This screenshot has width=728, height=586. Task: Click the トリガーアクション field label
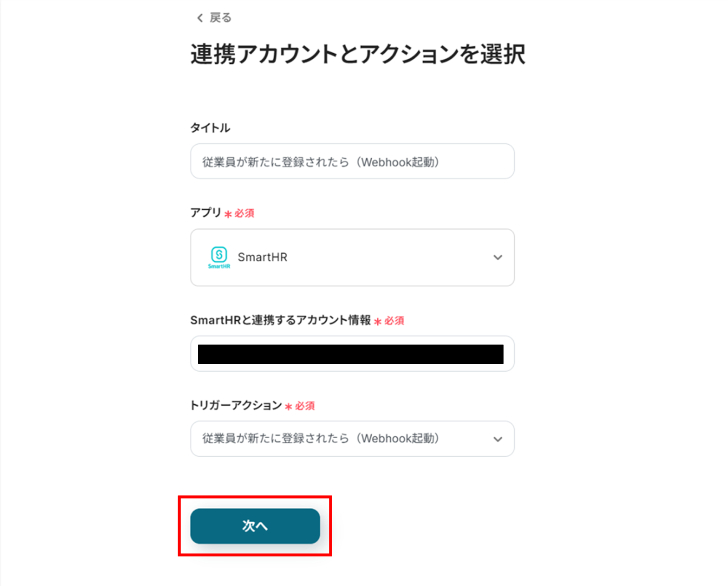(236, 405)
